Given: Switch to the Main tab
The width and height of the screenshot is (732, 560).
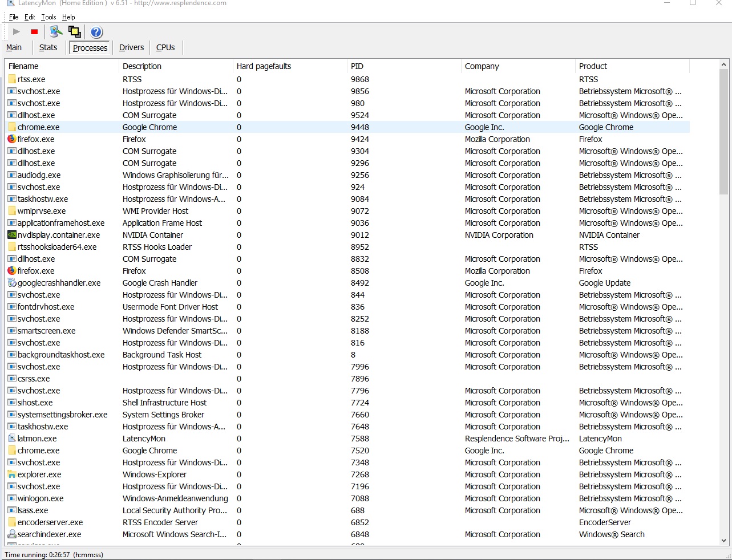Looking at the screenshot, I should [14, 47].
